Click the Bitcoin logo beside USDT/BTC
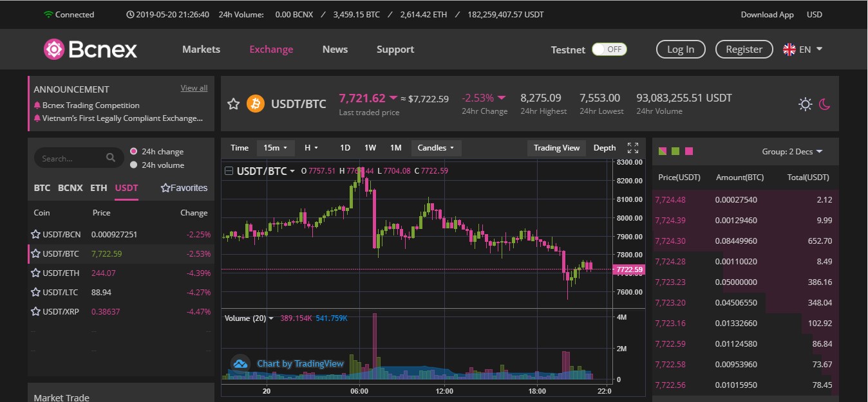Viewport: 868px width, 402px height. [x=255, y=104]
